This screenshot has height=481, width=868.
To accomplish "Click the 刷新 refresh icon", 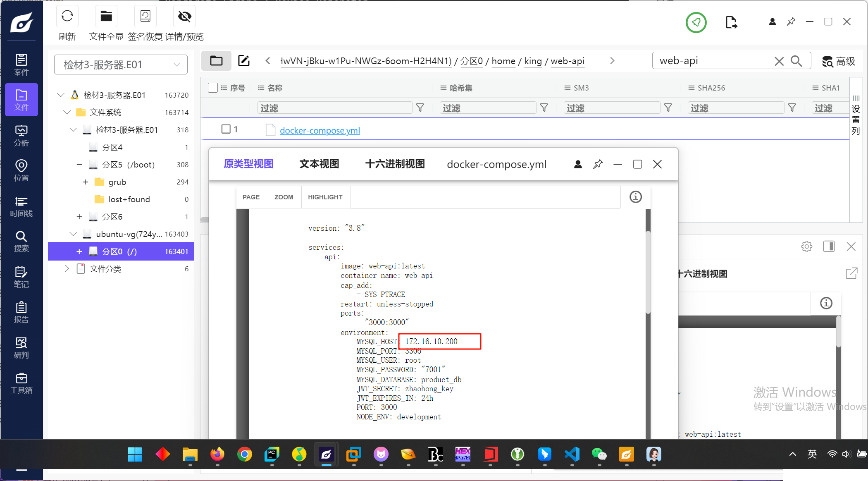I will (x=67, y=17).
